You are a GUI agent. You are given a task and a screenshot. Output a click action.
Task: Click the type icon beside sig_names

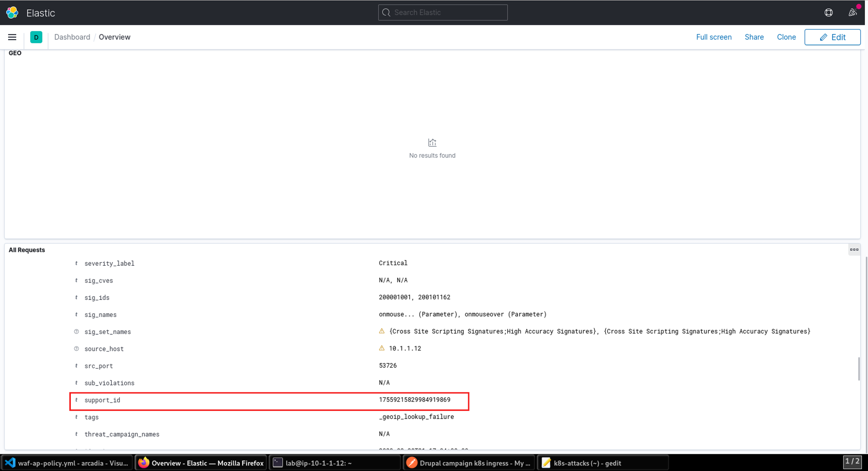coord(77,315)
